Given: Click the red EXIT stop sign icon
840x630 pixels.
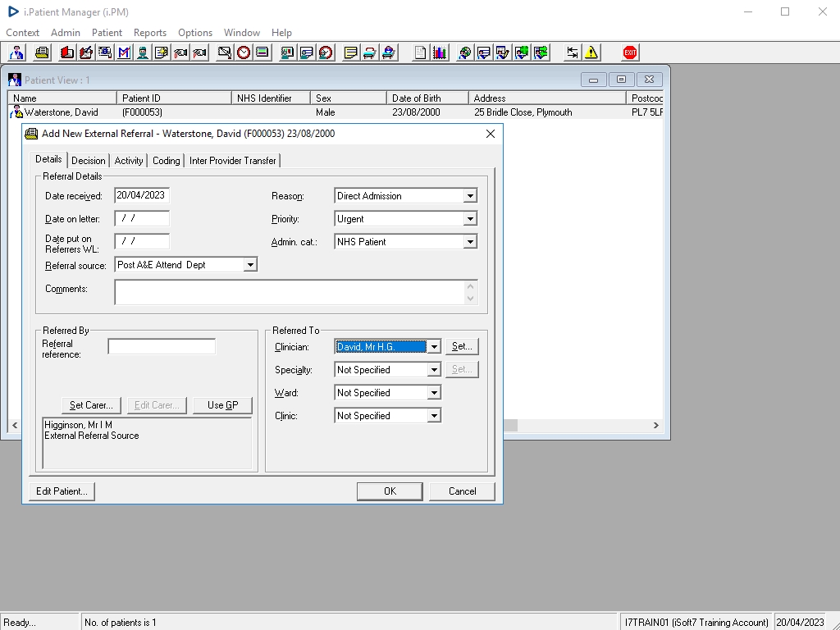Looking at the screenshot, I should click(x=630, y=52).
